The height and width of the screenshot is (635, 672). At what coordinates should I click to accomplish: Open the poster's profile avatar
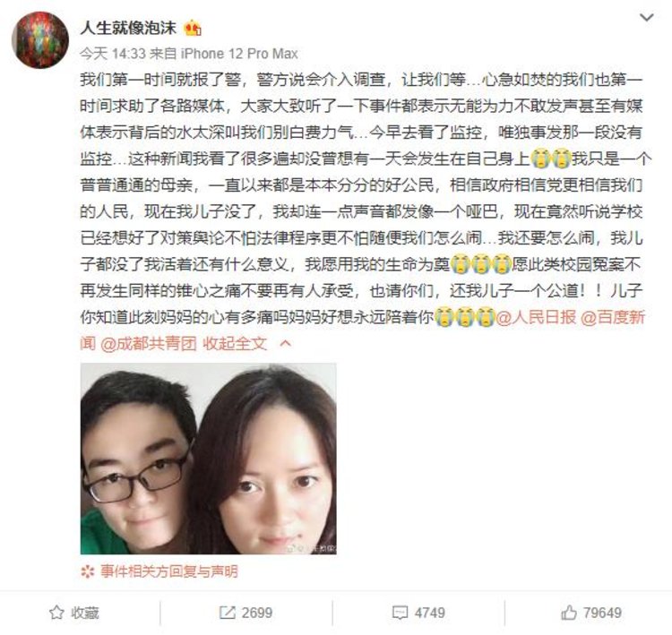click(x=39, y=39)
